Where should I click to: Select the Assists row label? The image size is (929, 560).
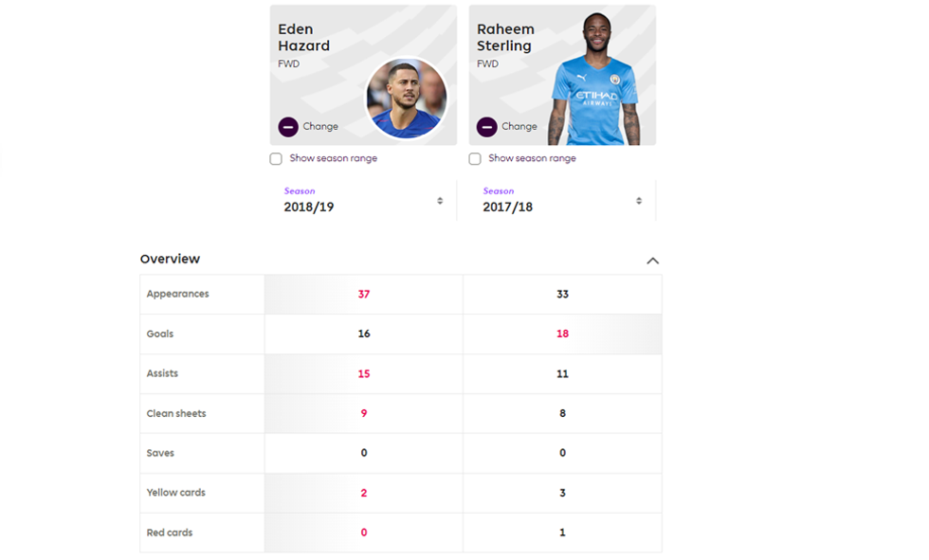tap(162, 373)
